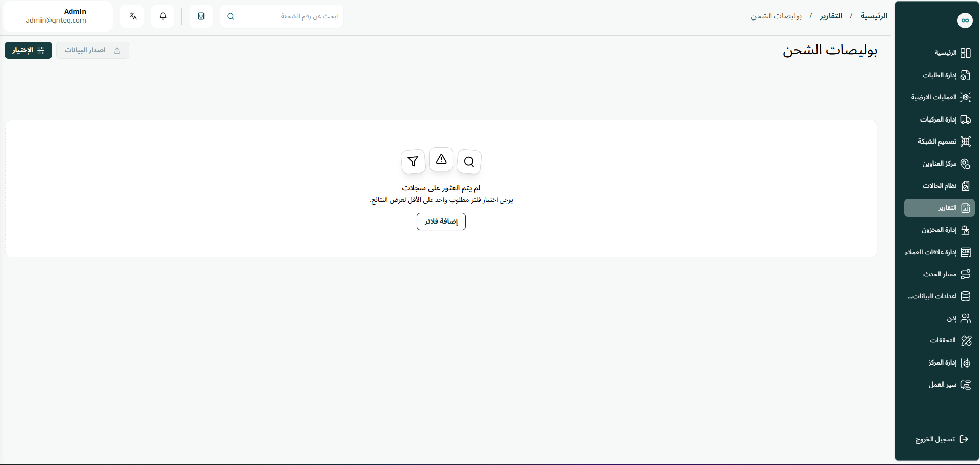Click the إضافة فلاتر button
The image size is (980, 465).
pyautogui.click(x=441, y=221)
